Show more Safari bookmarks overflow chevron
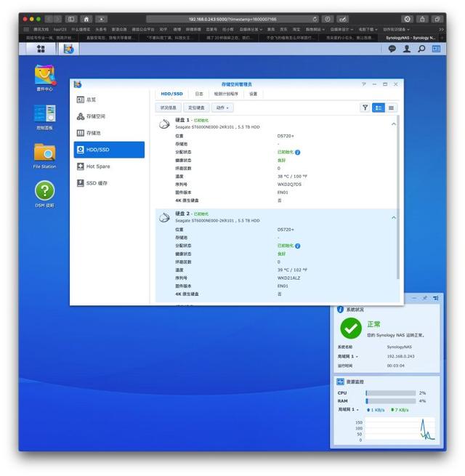Image resolution: width=465 pixels, height=476 pixels. coord(441,30)
